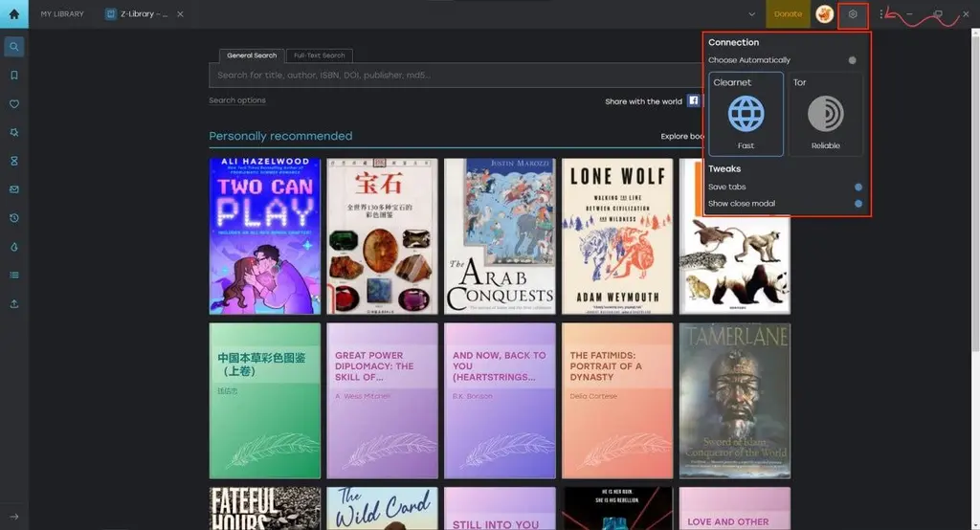Screen dimensions: 980x530
Task: Toggle the Choose Automatically connection switch
Action: point(852,60)
